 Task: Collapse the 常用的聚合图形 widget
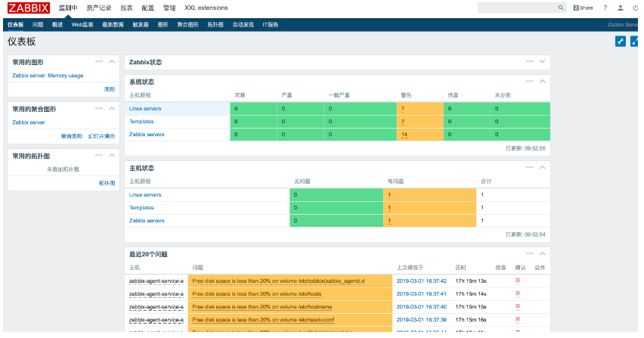click(x=112, y=108)
